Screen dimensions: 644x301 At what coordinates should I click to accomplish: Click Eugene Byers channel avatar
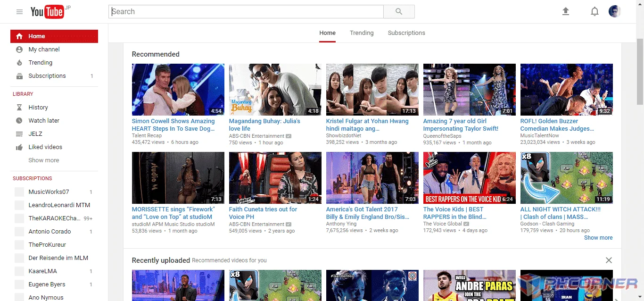(19, 284)
